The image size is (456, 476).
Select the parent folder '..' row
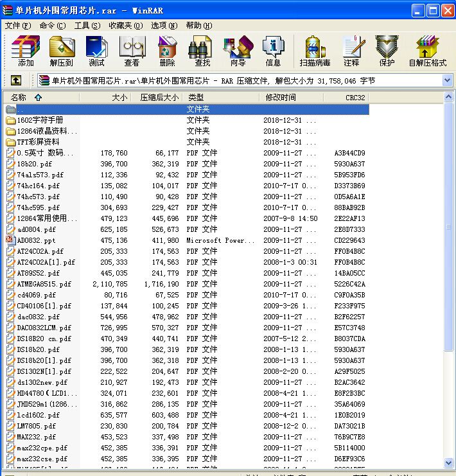(x=187, y=109)
